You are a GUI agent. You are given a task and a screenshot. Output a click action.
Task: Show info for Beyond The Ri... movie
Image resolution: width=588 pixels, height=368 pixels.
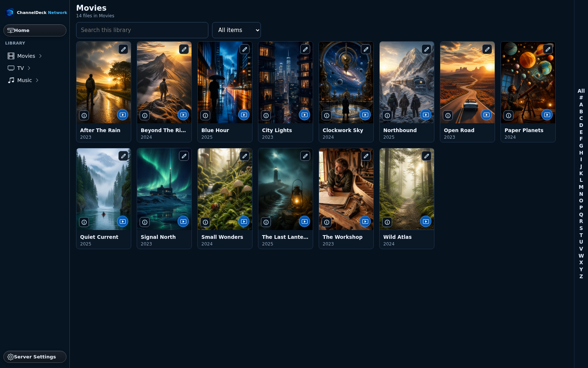[x=145, y=116]
